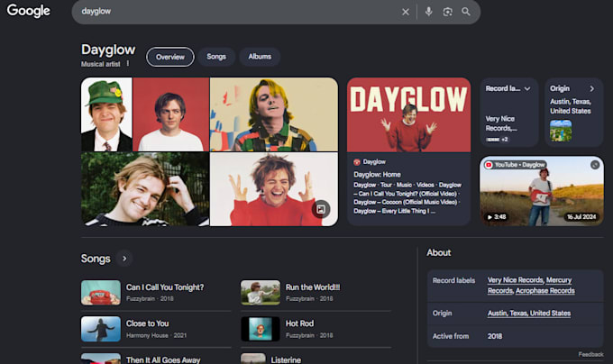Image resolution: width=613 pixels, height=364 pixels.
Task: Click Harmony House · 2021 text
Action: [x=156, y=335]
